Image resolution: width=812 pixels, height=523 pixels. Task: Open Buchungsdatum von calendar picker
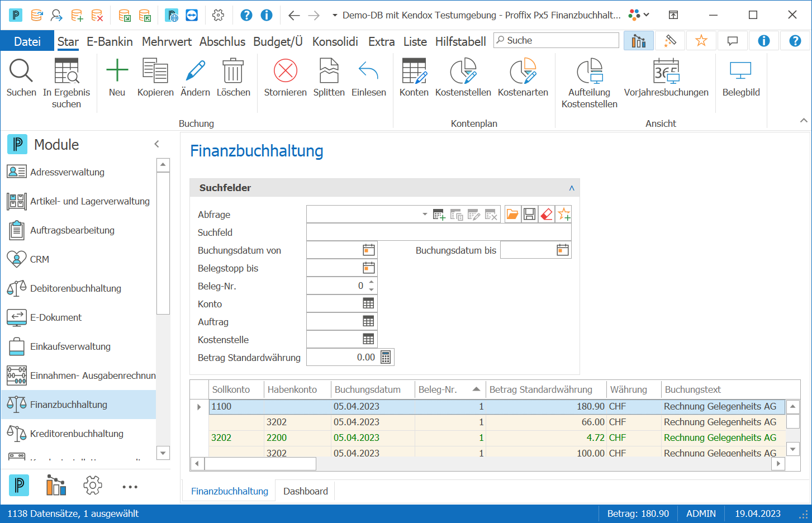(369, 250)
